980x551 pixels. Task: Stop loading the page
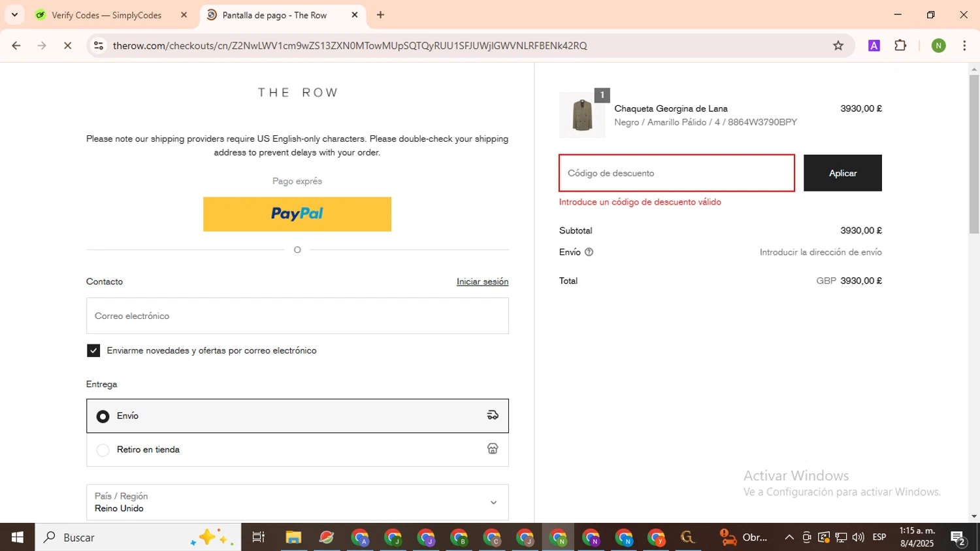pos(67,46)
